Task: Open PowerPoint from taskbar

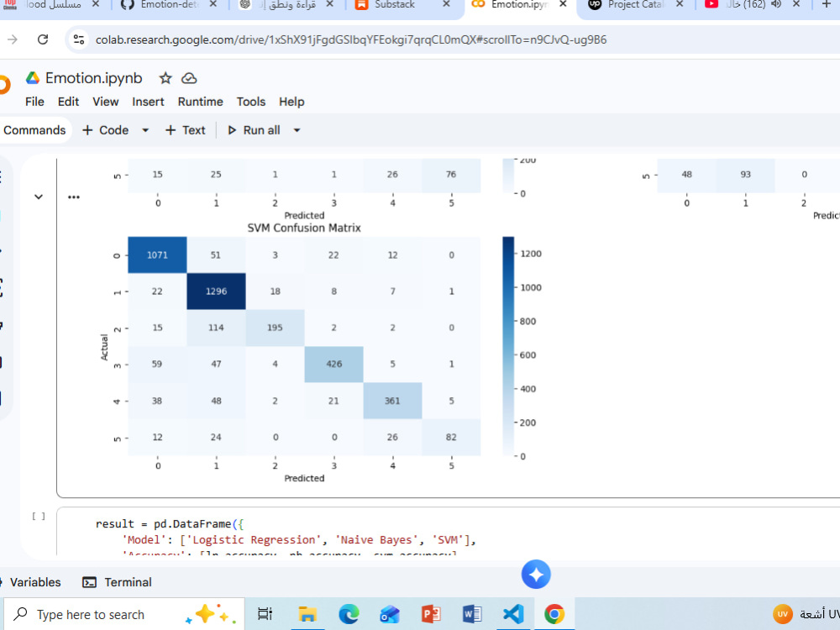Action: (x=431, y=614)
